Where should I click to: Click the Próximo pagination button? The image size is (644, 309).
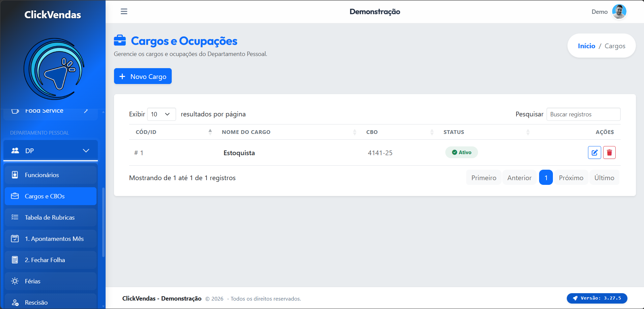pyautogui.click(x=571, y=177)
